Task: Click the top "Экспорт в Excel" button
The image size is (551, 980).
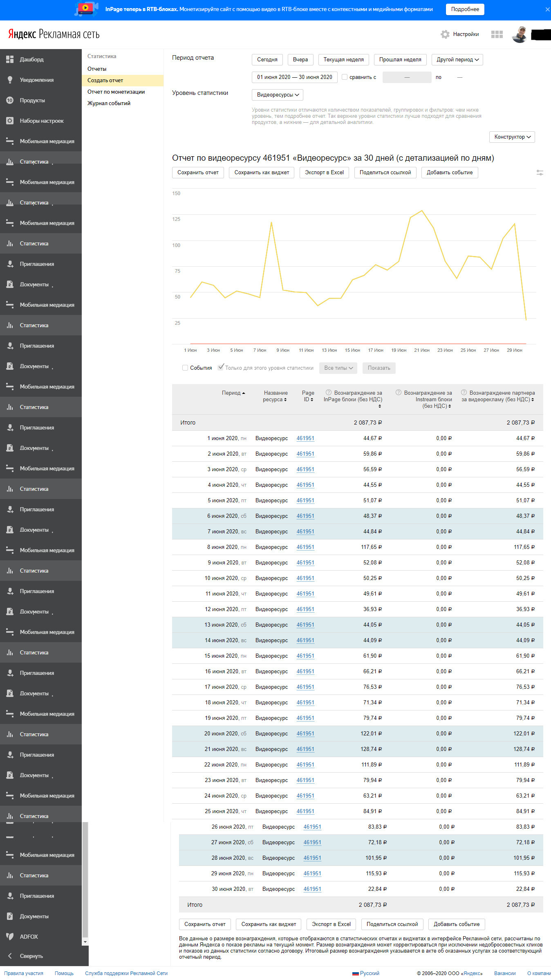Action: point(324,173)
